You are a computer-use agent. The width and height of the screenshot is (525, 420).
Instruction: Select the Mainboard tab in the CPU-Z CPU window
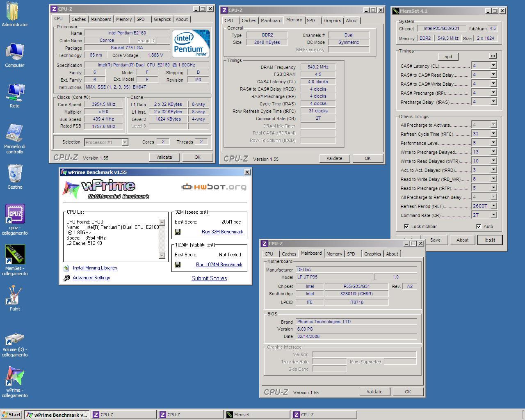tap(101, 19)
